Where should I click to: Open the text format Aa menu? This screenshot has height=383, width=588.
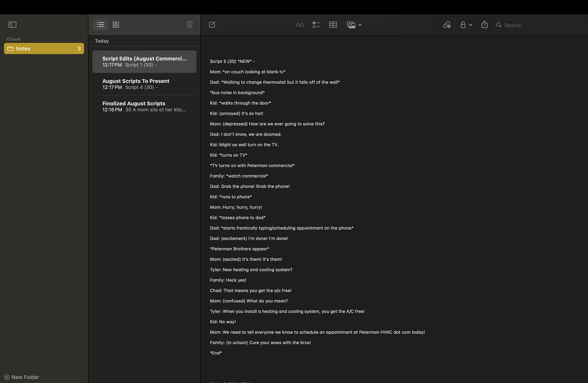300,25
